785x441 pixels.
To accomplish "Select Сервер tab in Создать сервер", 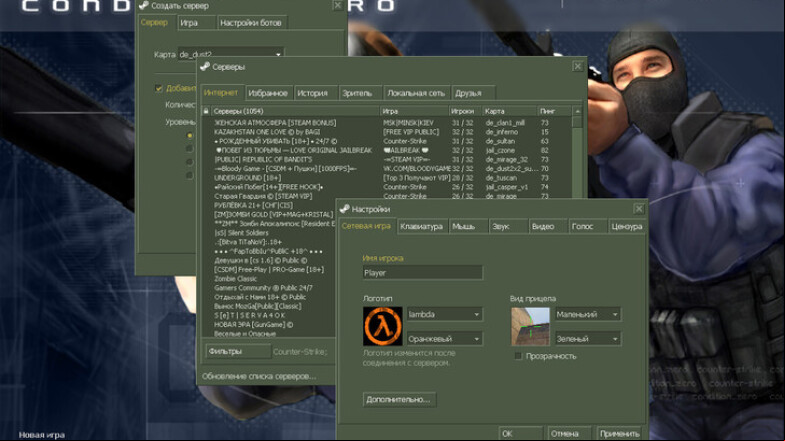I will [x=154, y=23].
